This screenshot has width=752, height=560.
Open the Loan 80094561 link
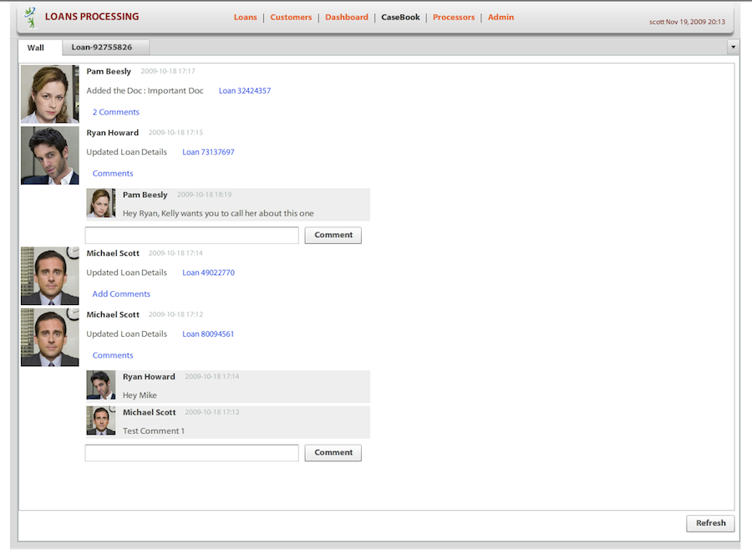click(x=208, y=334)
